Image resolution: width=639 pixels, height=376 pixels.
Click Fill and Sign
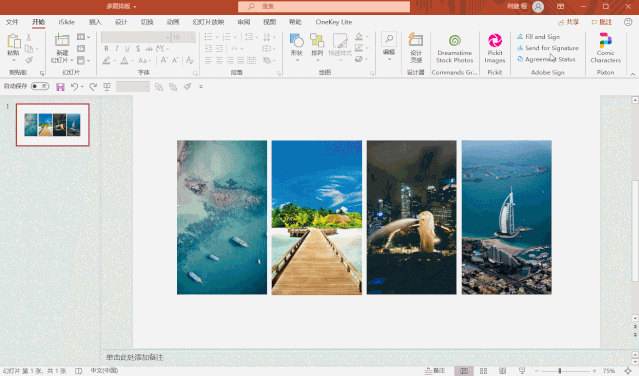pyautogui.click(x=538, y=37)
